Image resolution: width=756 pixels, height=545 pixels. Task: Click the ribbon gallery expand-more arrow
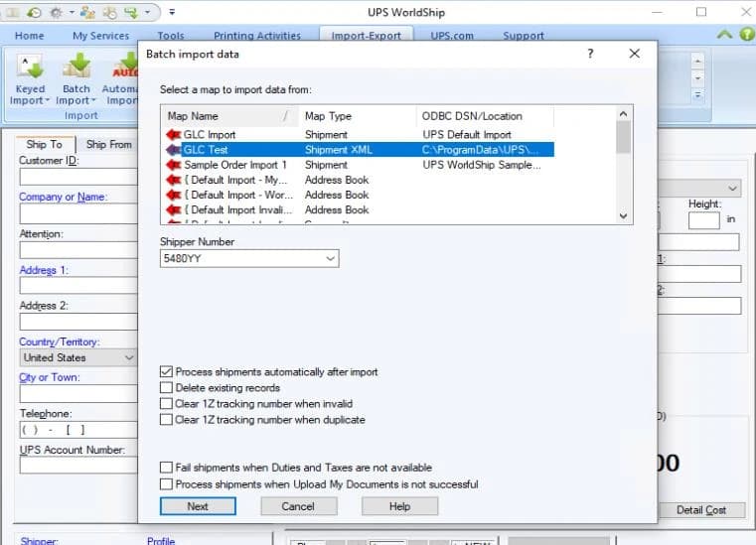(x=697, y=95)
